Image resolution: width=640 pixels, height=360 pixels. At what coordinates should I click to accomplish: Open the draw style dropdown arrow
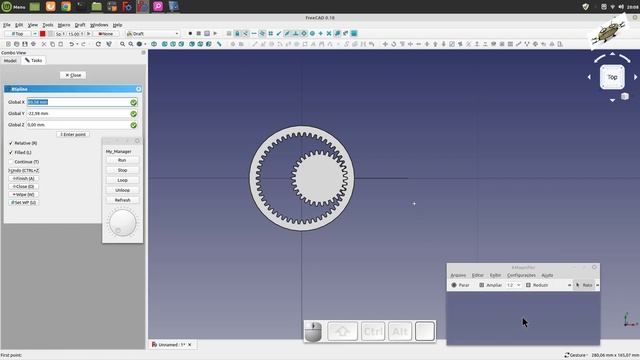pyautogui.click(x=145, y=44)
